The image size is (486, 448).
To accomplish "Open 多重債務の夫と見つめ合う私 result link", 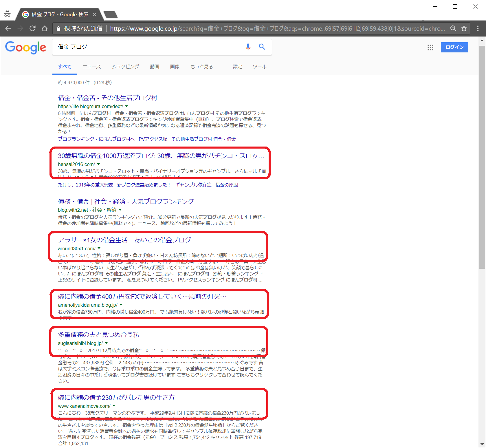I will coord(98,335).
